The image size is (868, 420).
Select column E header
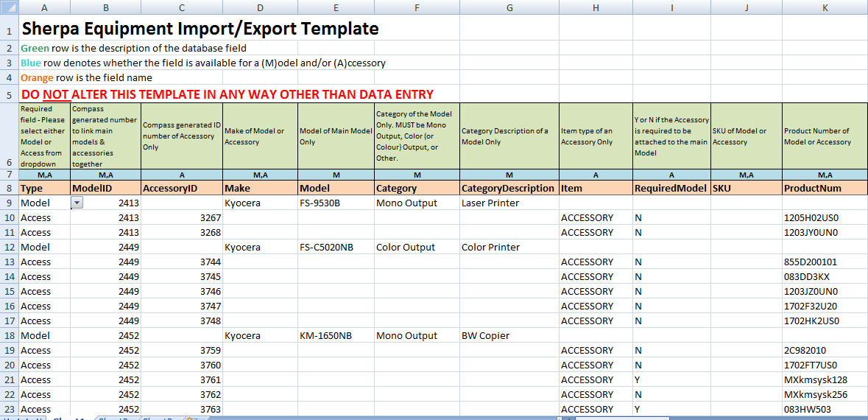coord(336,7)
